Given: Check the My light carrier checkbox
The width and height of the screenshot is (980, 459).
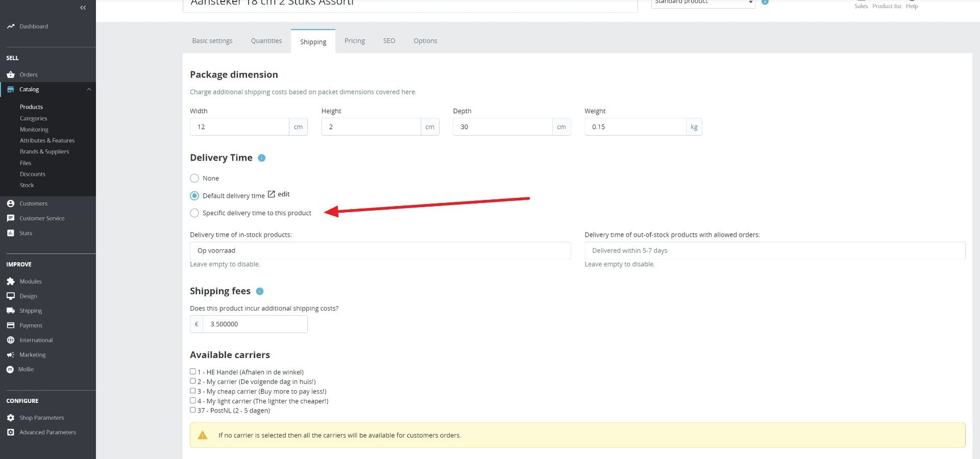Looking at the screenshot, I should click(193, 400).
